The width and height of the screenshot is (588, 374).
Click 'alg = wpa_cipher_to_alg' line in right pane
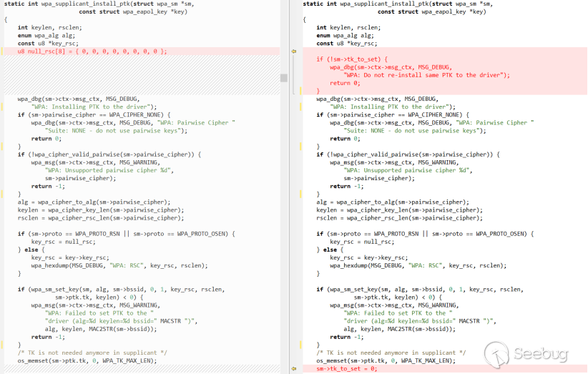click(393, 202)
